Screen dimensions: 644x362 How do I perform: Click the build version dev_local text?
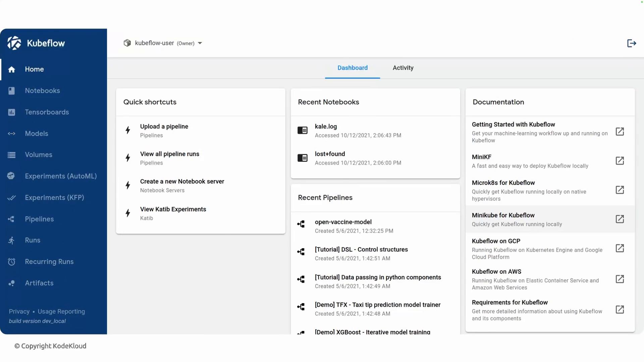pos(37,321)
